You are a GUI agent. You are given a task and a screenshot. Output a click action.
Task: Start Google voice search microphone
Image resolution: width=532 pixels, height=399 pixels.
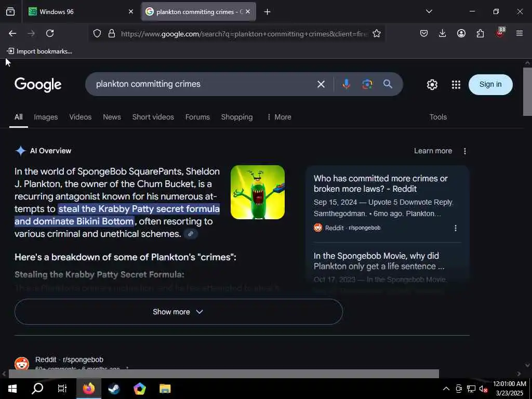click(x=346, y=84)
